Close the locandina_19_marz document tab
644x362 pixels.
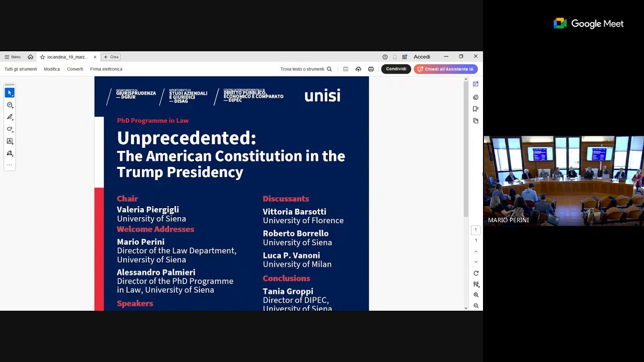[95, 57]
